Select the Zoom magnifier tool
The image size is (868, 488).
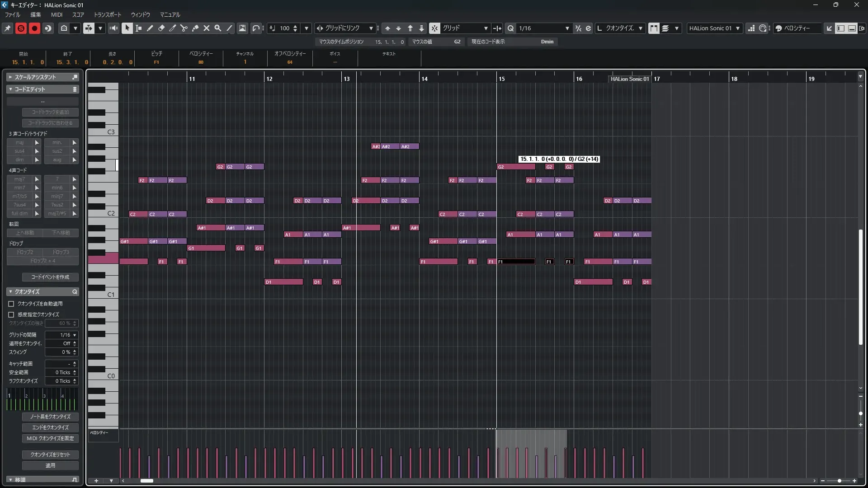tap(218, 28)
